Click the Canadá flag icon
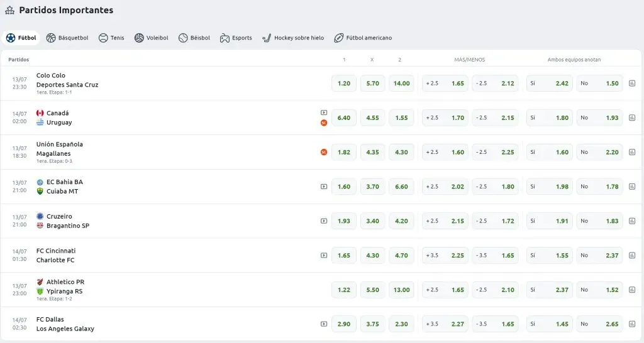644x343 pixels. (x=40, y=113)
